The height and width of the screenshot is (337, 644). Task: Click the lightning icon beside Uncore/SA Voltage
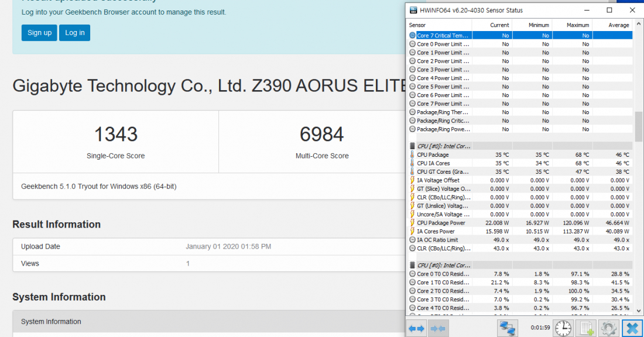412,214
